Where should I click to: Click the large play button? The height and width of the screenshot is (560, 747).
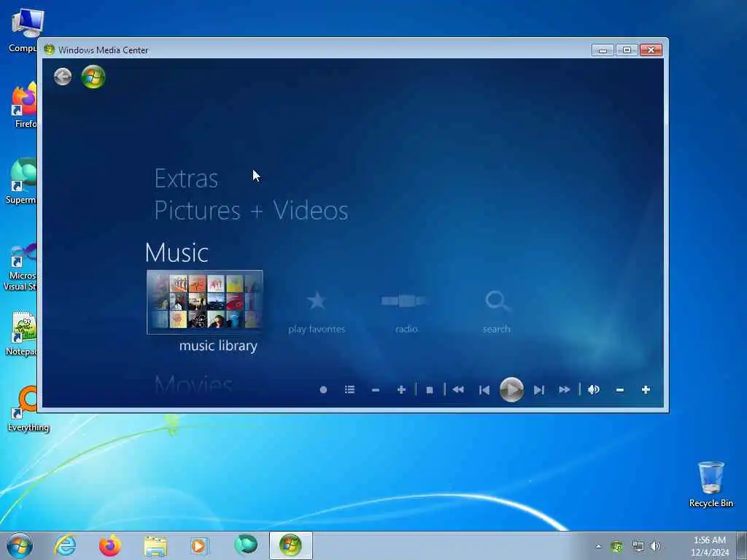click(x=511, y=390)
